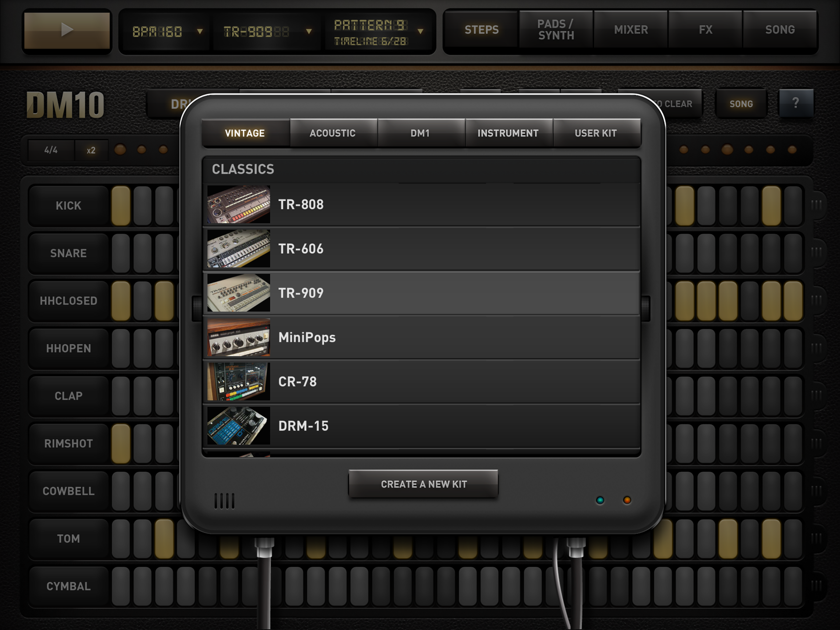840x630 pixels.
Task: Open the Pattern 9 dropdown arrow
Action: (x=420, y=32)
